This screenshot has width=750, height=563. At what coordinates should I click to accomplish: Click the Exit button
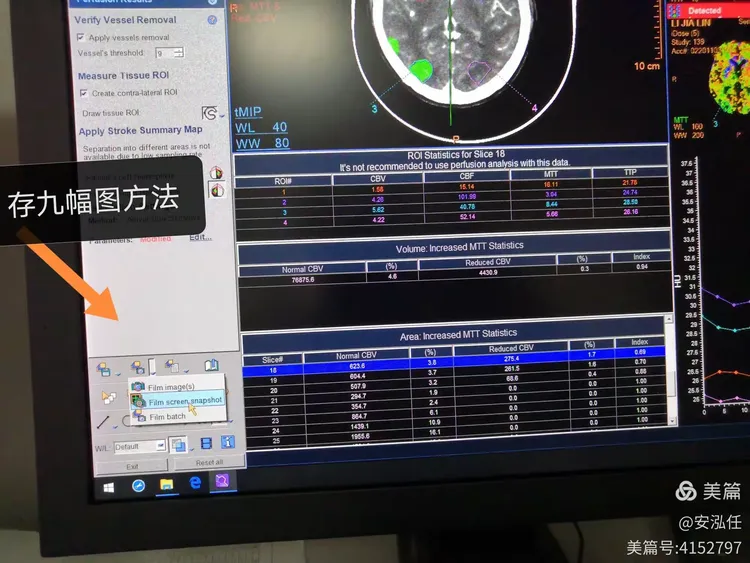(x=132, y=466)
